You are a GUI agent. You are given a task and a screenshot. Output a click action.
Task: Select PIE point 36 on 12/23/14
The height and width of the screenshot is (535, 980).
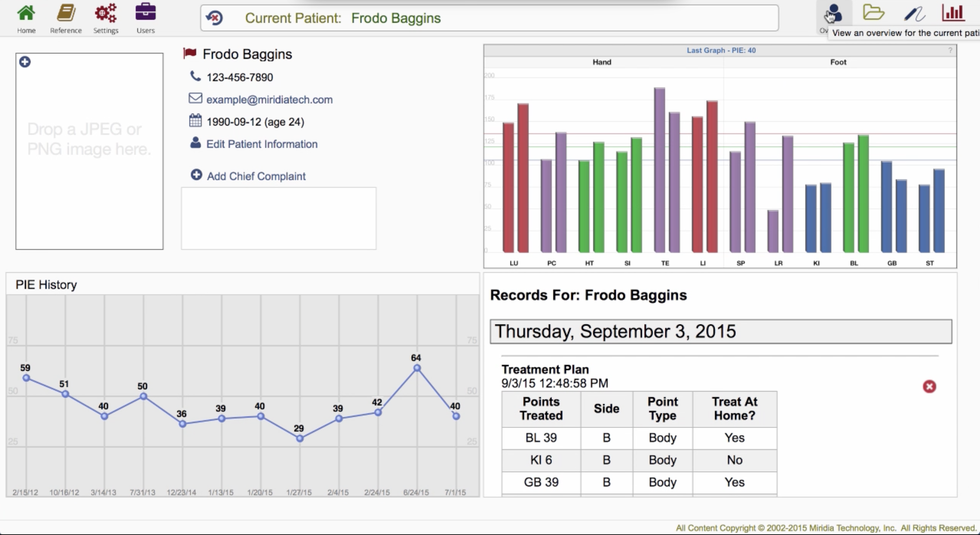coord(182,424)
